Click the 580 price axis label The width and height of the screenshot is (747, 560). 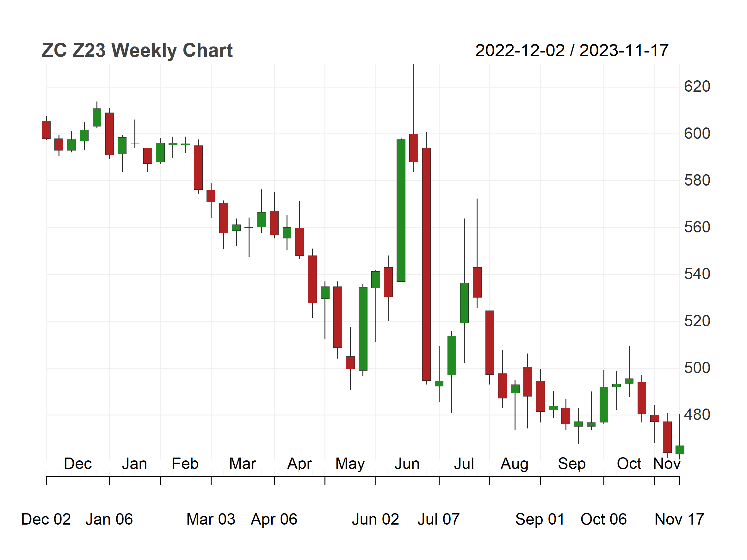point(697,181)
